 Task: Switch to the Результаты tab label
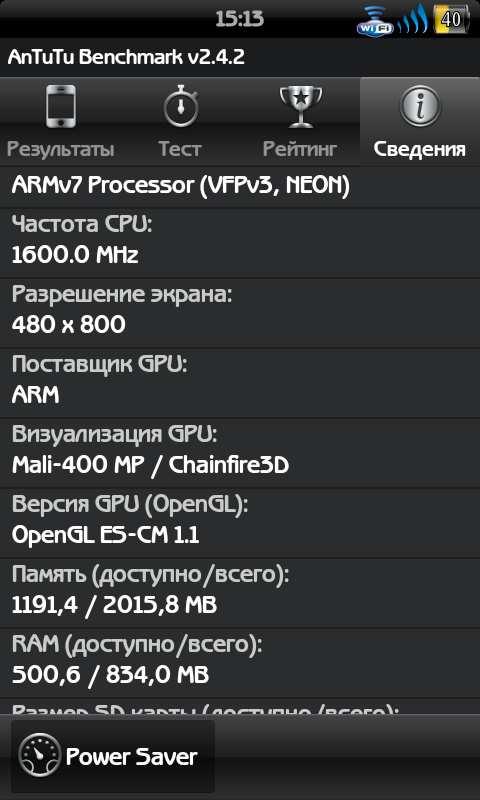click(x=61, y=149)
